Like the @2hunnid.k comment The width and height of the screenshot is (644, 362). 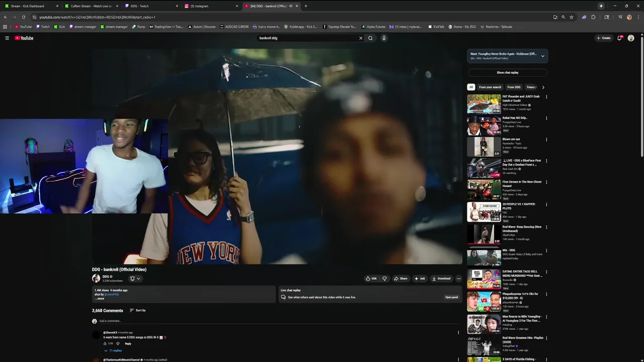[x=106, y=344]
